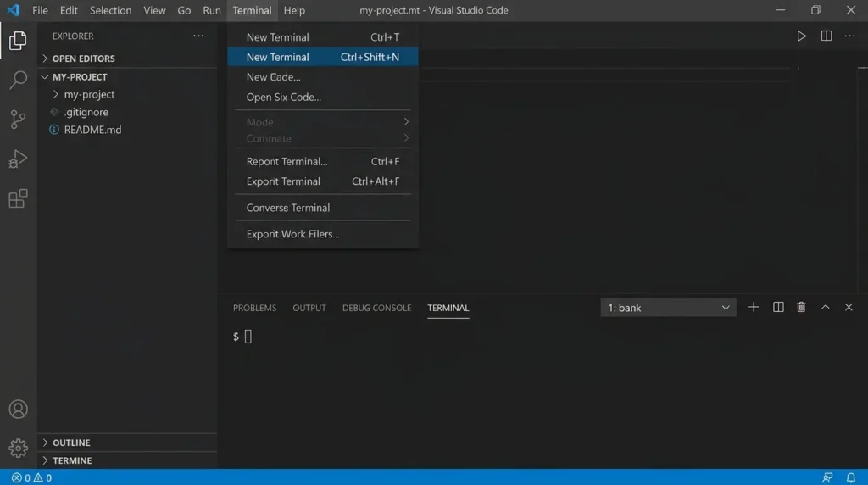Open the View menu
Image resolution: width=868 pixels, height=485 pixels.
[154, 10]
